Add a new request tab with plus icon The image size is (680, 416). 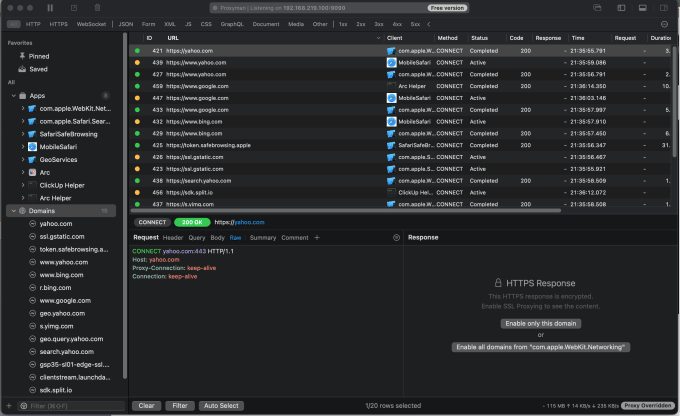click(317, 238)
